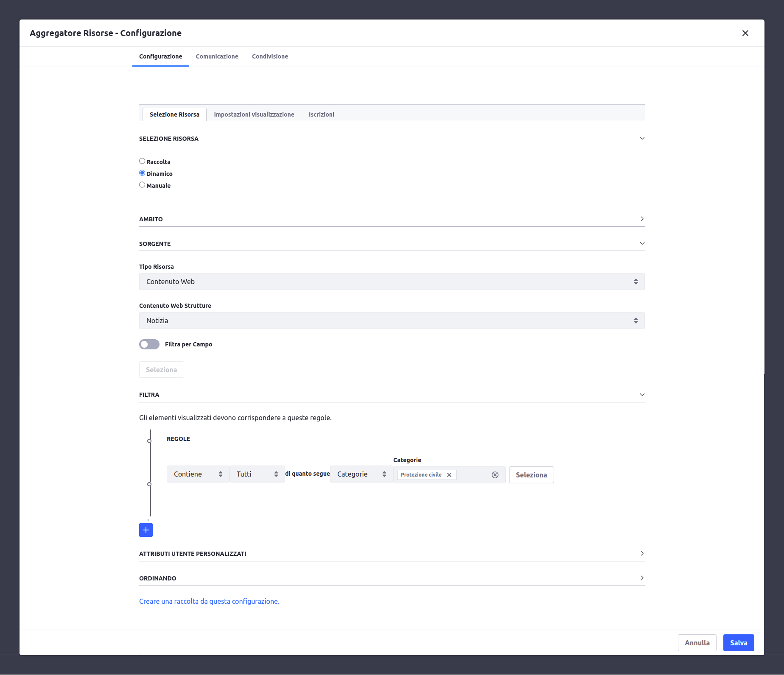Collapse the Selezione Risorsa section chevron
This screenshot has height=675, width=784.
[642, 139]
